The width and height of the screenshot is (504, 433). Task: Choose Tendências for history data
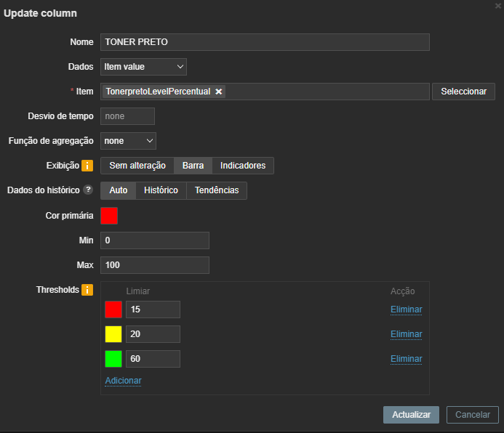click(x=217, y=190)
